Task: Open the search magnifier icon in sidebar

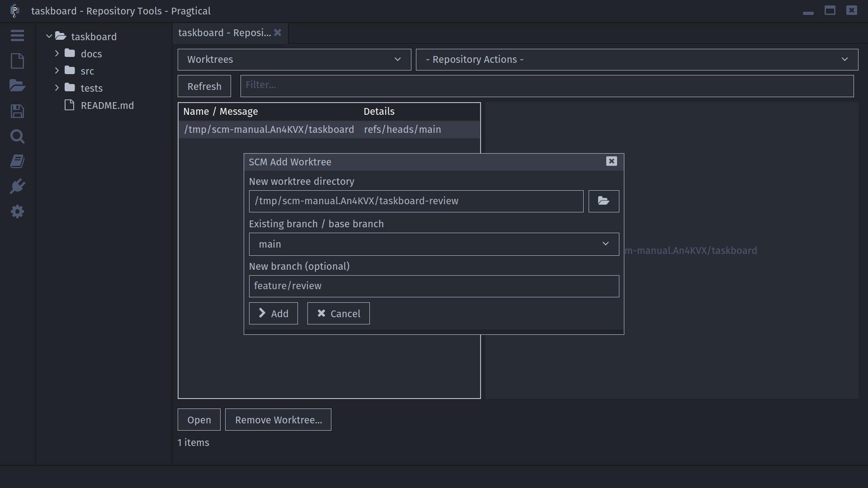Action: tap(17, 136)
